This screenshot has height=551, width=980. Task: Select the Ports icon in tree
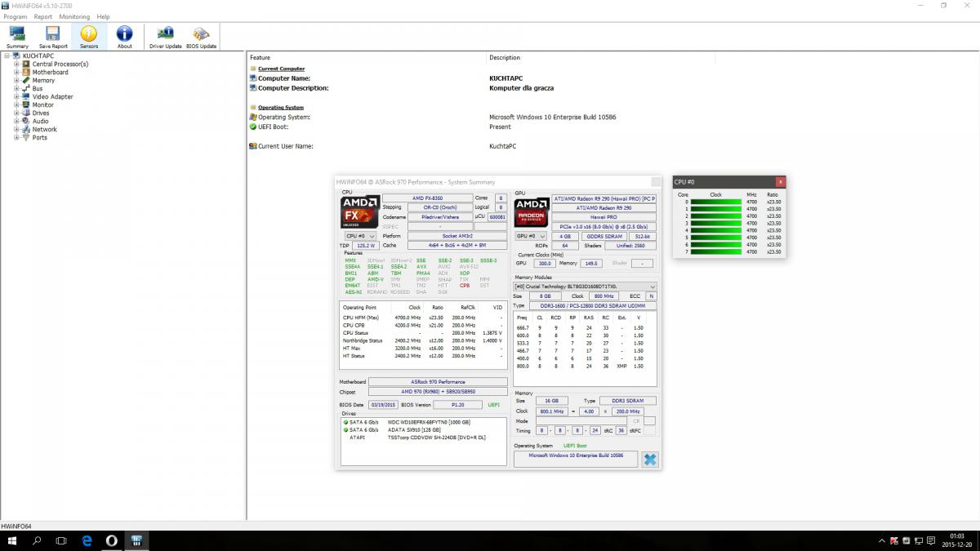(25, 137)
